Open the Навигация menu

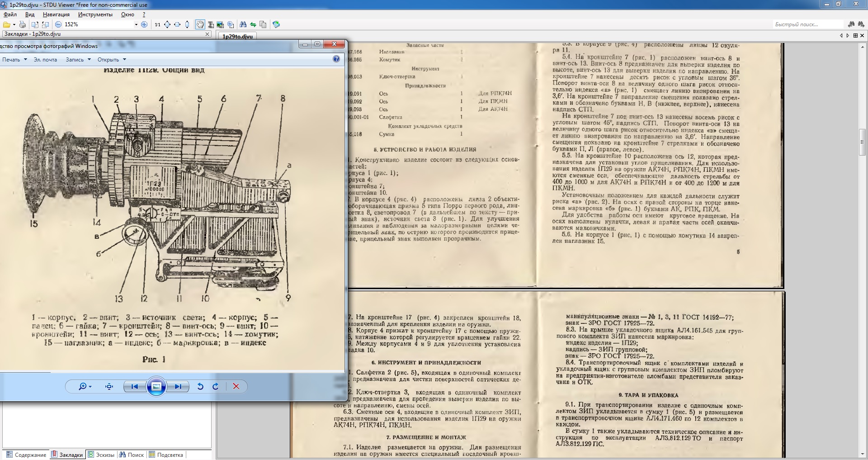[56, 14]
